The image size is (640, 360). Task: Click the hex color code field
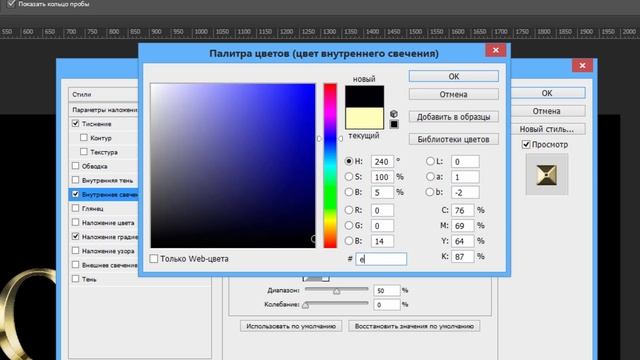click(381, 259)
